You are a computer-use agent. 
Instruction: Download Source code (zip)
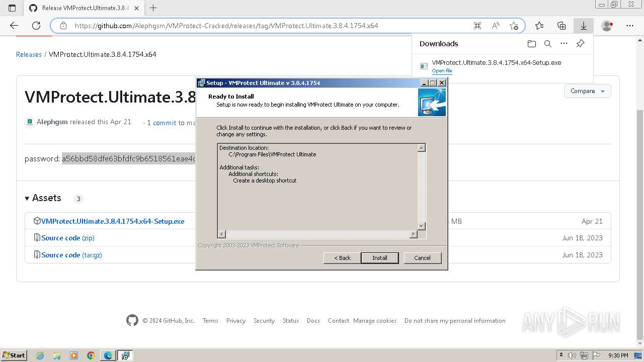[x=68, y=238]
